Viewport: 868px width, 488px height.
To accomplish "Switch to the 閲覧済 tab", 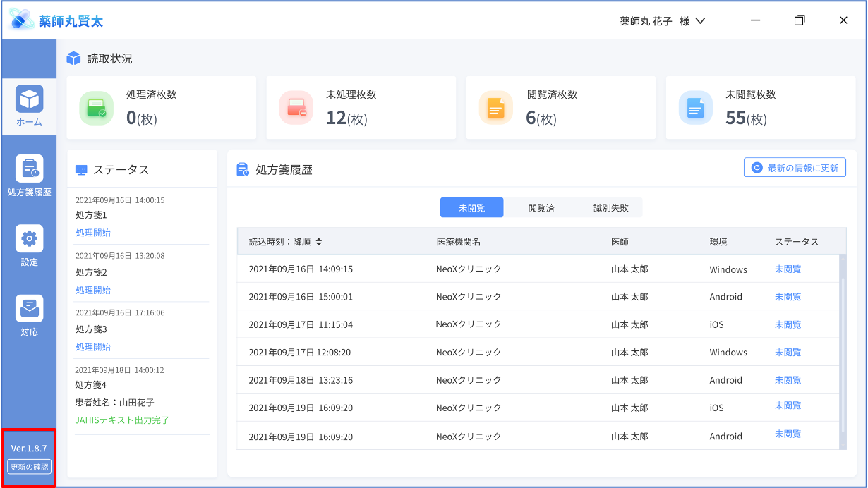I will [x=541, y=207].
